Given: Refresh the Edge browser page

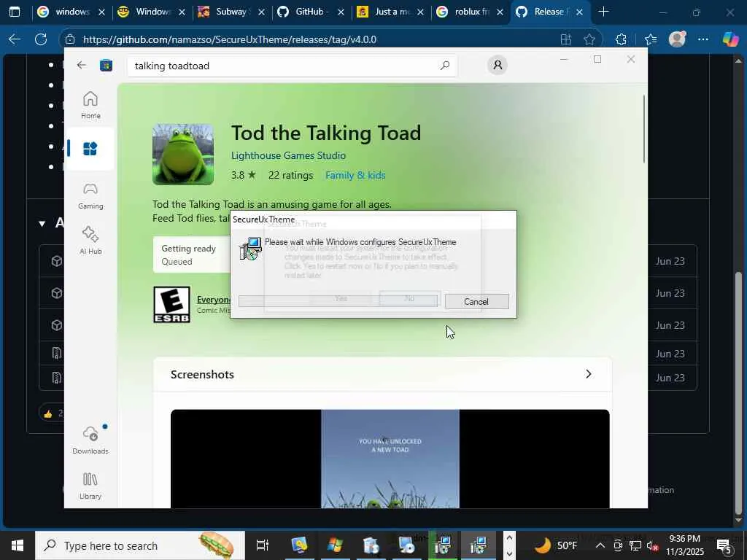Looking at the screenshot, I should tap(41, 39).
